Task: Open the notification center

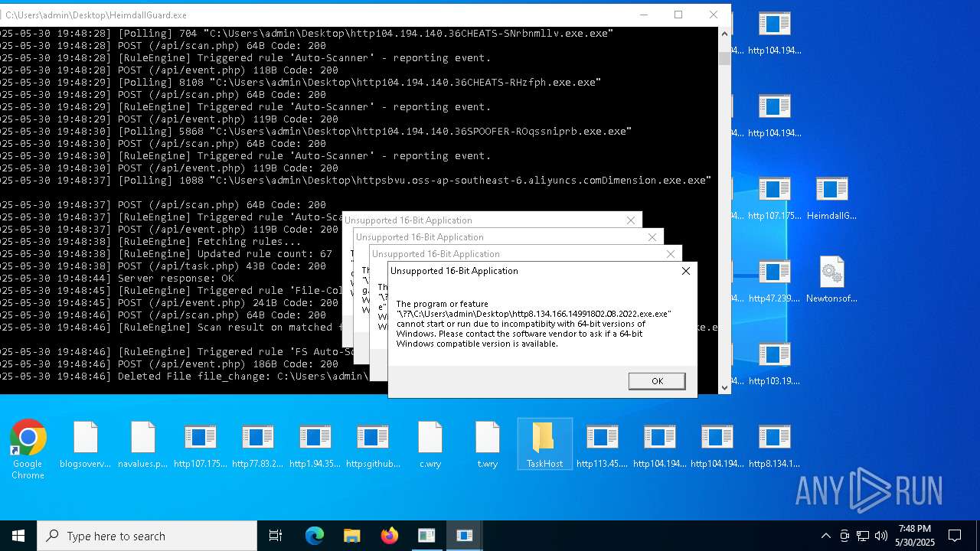Action: point(955,536)
